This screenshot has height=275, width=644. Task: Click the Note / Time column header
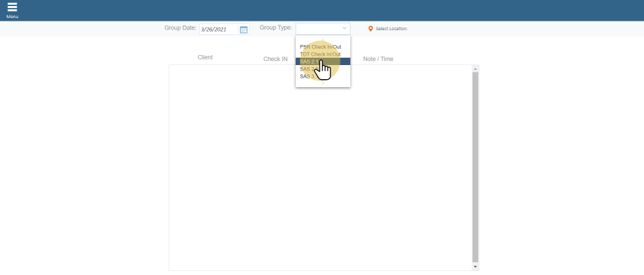pos(378,59)
